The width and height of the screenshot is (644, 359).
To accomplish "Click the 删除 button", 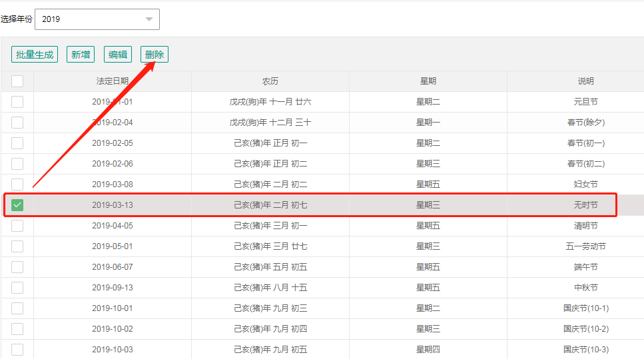I will coord(155,55).
